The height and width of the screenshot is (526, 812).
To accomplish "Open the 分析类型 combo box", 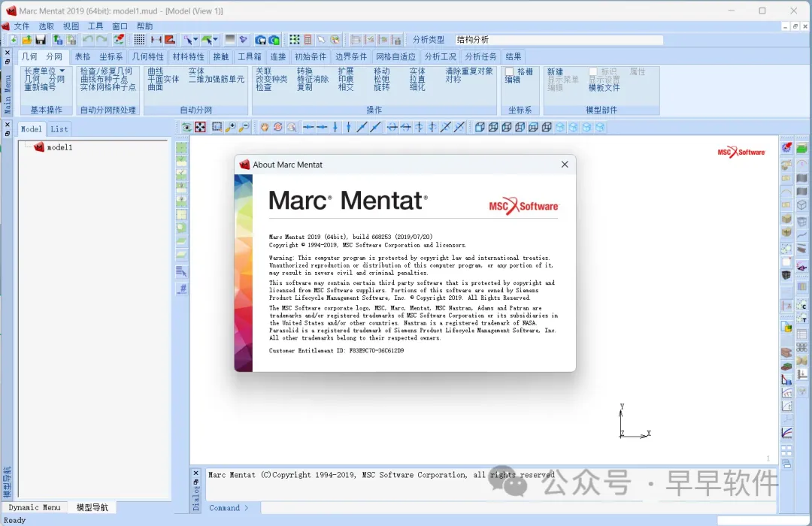I will tap(559, 40).
